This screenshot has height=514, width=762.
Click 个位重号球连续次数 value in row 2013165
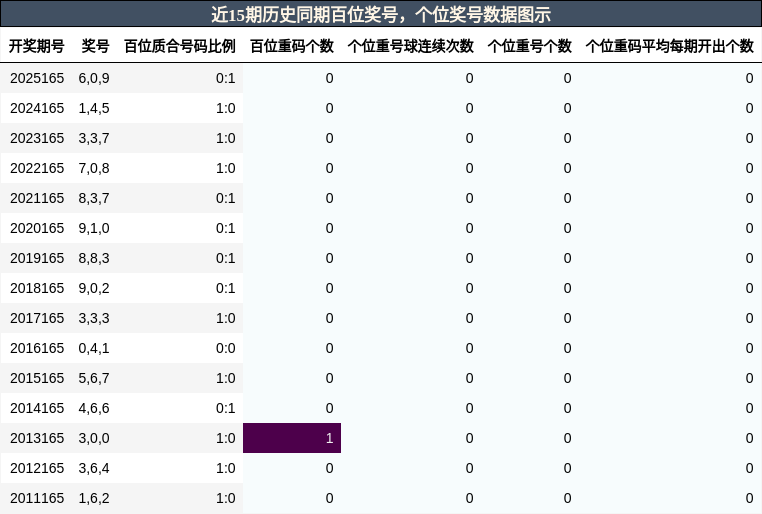(x=469, y=438)
